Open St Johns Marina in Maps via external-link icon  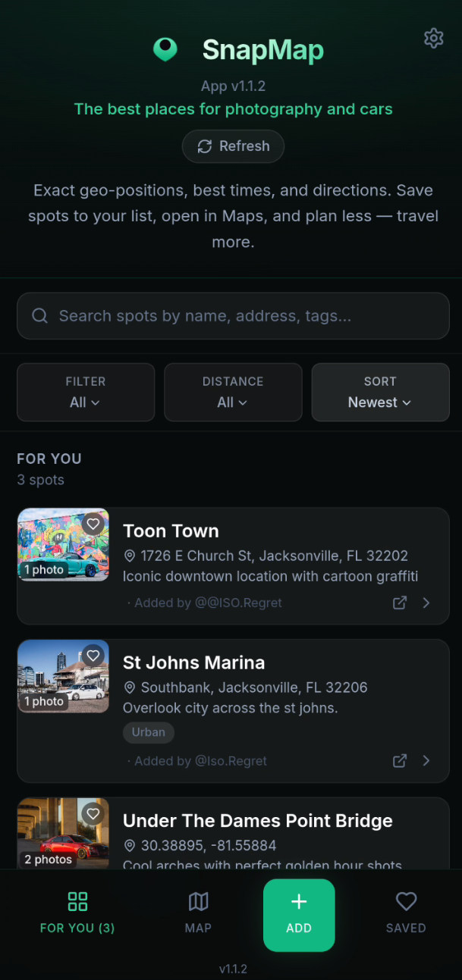pos(399,761)
